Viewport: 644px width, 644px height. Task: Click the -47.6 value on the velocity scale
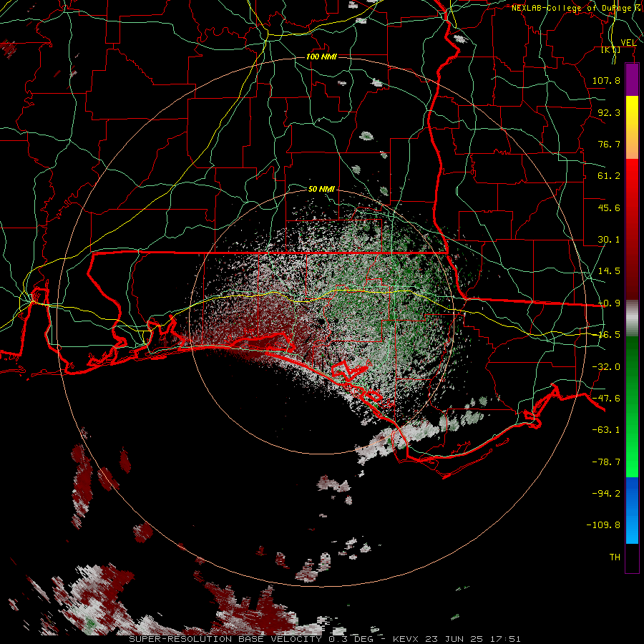606,399
